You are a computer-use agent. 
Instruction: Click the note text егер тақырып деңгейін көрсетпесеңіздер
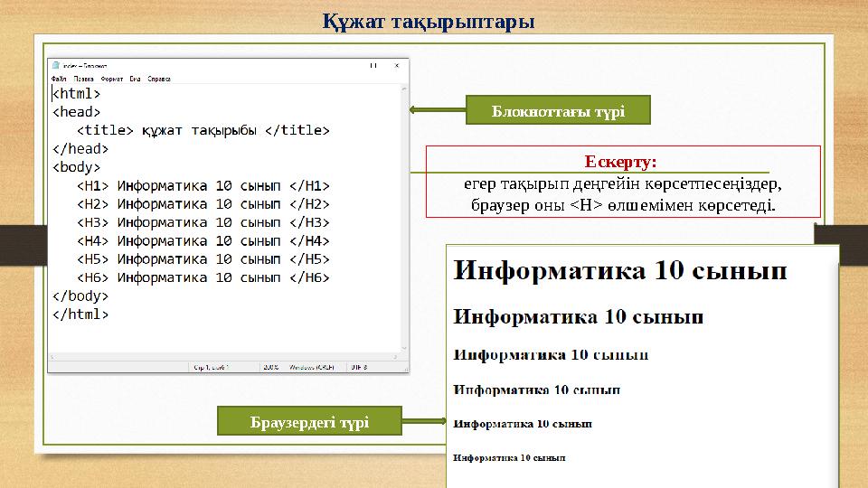click(623, 183)
